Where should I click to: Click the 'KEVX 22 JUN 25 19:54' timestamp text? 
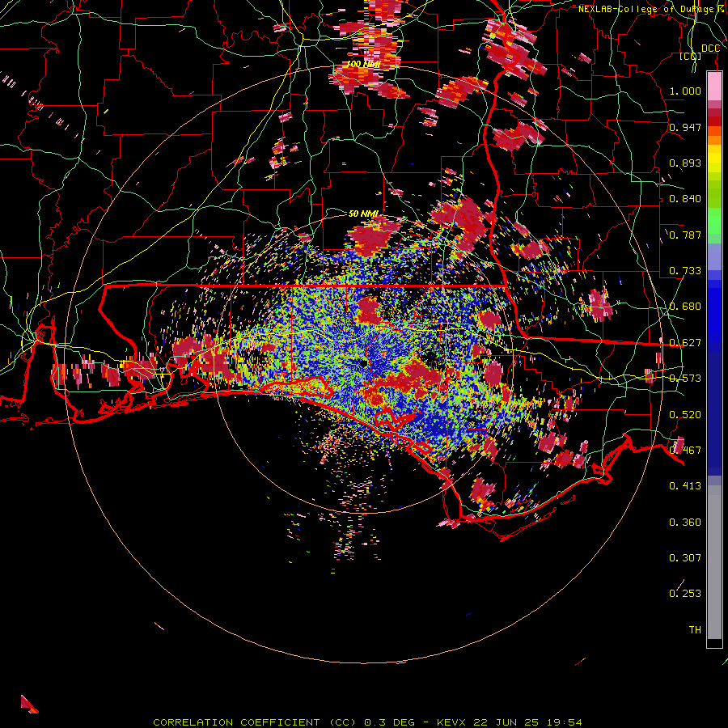point(510,722)
